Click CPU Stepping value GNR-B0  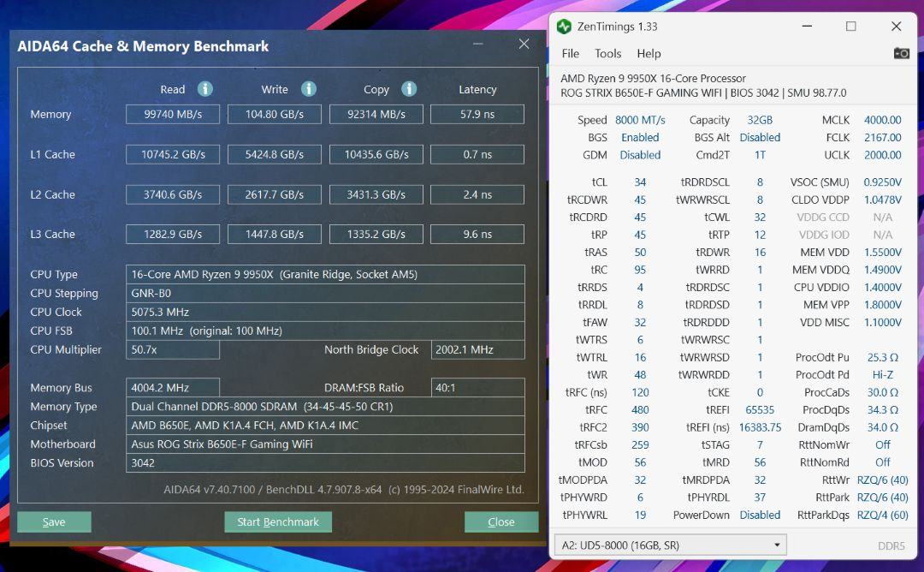[x=325, y=293]
